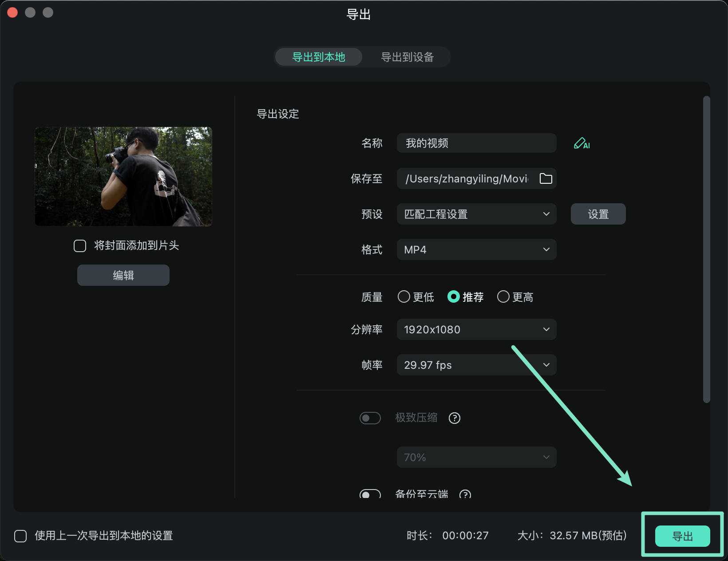
Task: Check 使用上一次导出到本地的设置
Action: (x=20, y=536)
